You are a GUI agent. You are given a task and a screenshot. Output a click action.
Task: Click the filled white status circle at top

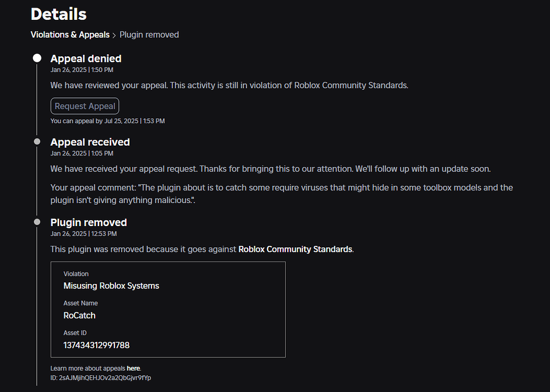pyautogui.click(x=36, y=57)
